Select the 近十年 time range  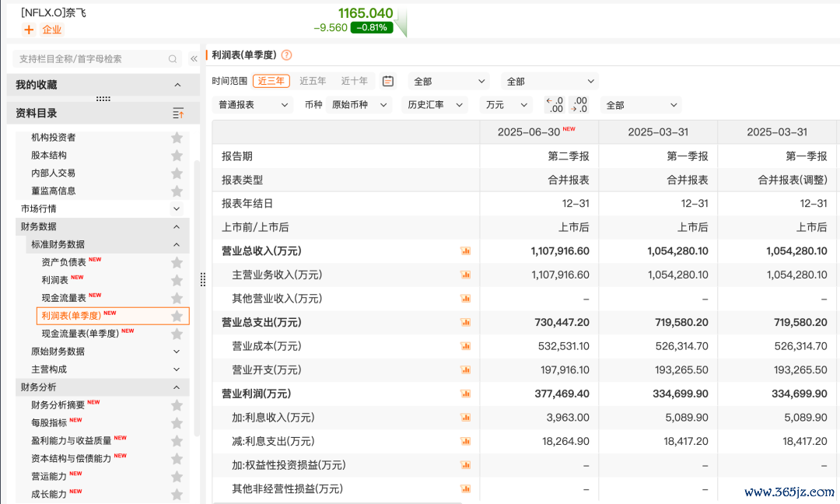(x=354, y=81)
